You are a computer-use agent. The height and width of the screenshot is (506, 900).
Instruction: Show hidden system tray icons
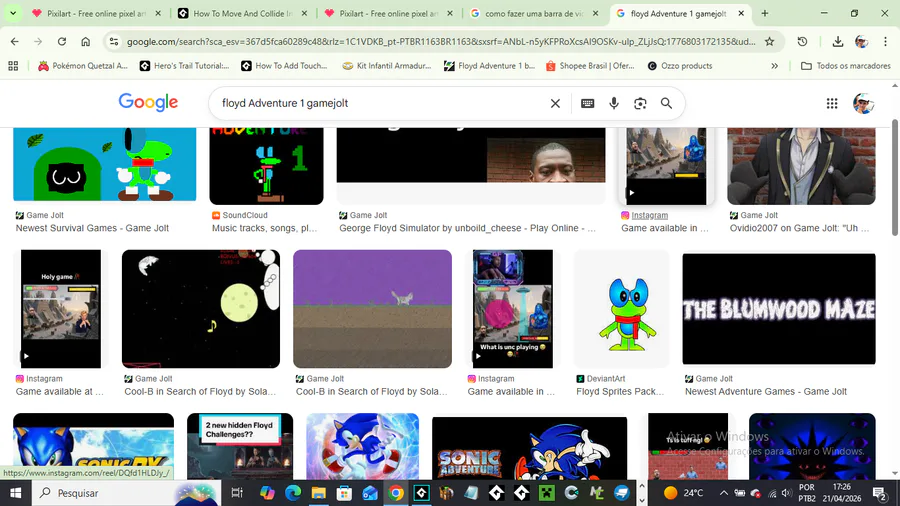[723, 493]
